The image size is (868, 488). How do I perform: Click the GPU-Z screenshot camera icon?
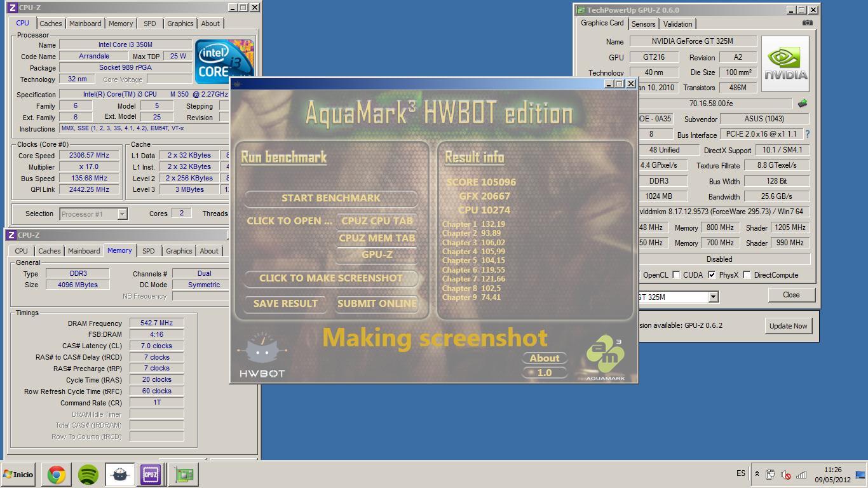[807, 23]
